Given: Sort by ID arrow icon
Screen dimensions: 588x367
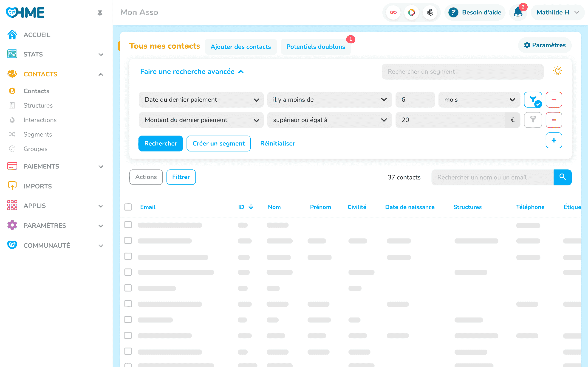Looking at the screenshot, I should point(251,207).
